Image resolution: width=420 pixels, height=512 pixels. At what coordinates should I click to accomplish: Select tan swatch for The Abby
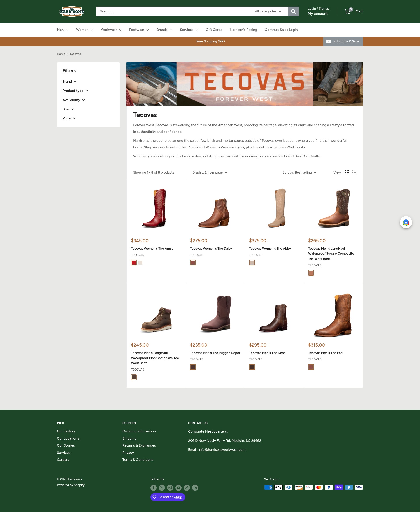(252, 263)
